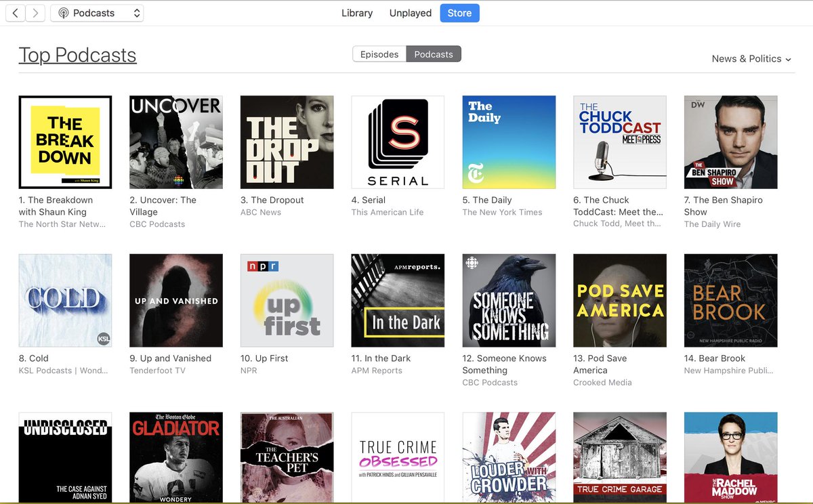Click the title '1. The Breakdown with Shaun King'
This screenshot has width=813, height=504.
pyautogui.click(x=56, y=206)
